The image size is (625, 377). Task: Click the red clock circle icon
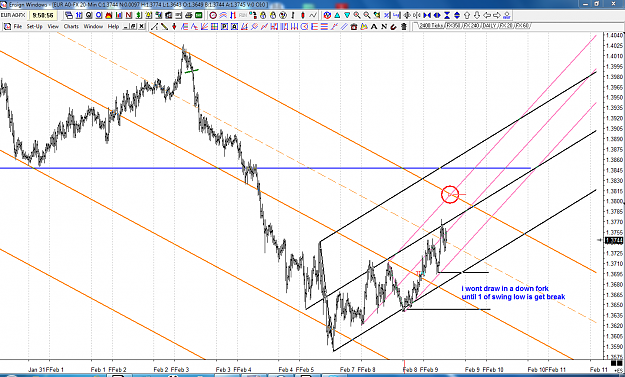coord(213,15)
